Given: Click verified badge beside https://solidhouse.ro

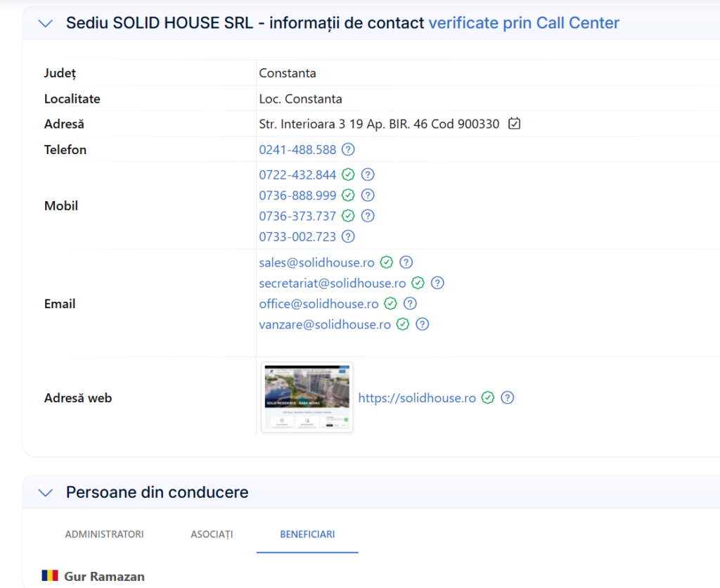Looking at the screenshot, I should pos(488,398).
